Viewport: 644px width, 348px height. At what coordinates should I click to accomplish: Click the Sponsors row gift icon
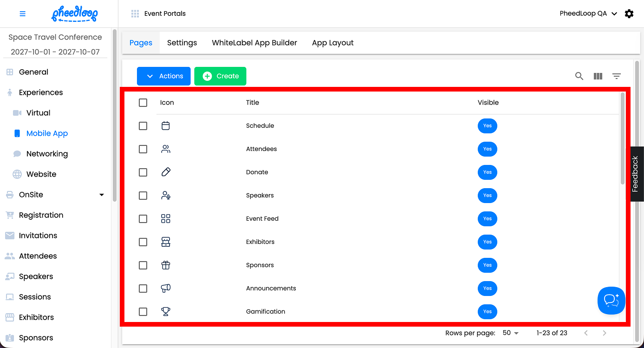[166, 265]
